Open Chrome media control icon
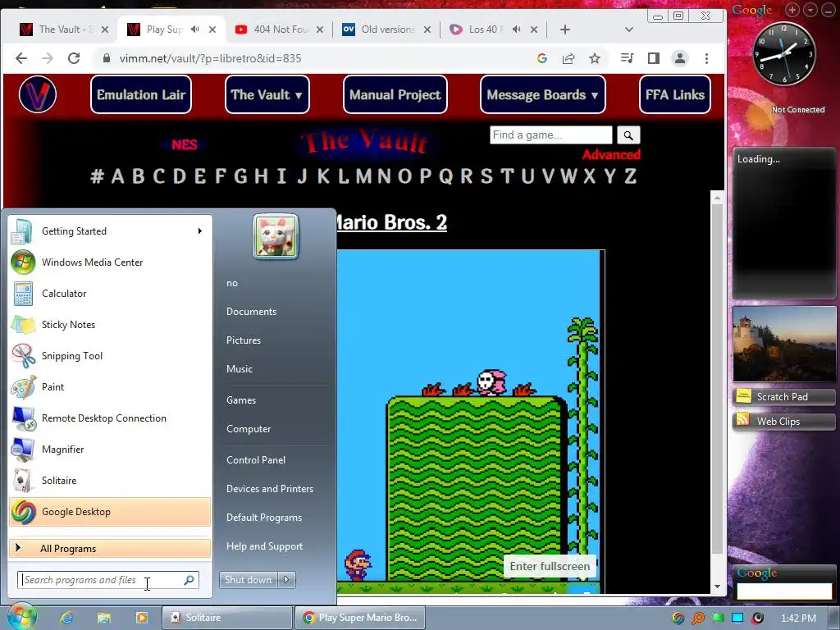The height and width of the screenshot is (630, 840). point(627,58)
